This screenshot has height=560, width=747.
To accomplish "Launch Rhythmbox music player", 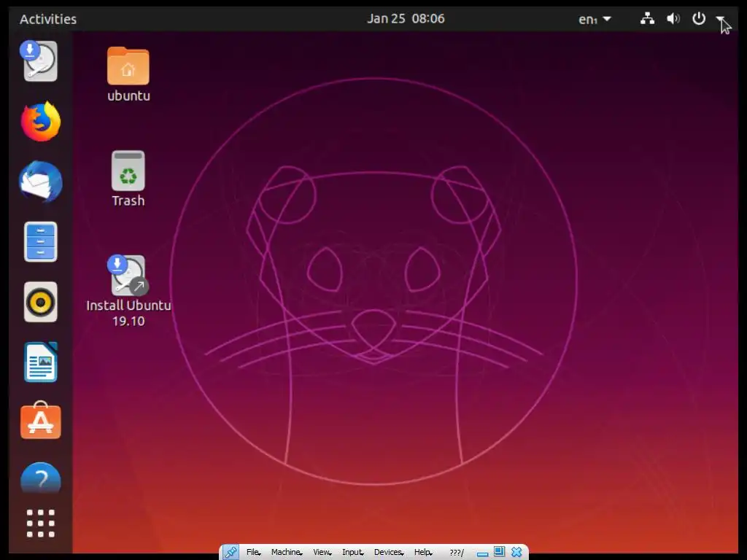I will point(41,302).
